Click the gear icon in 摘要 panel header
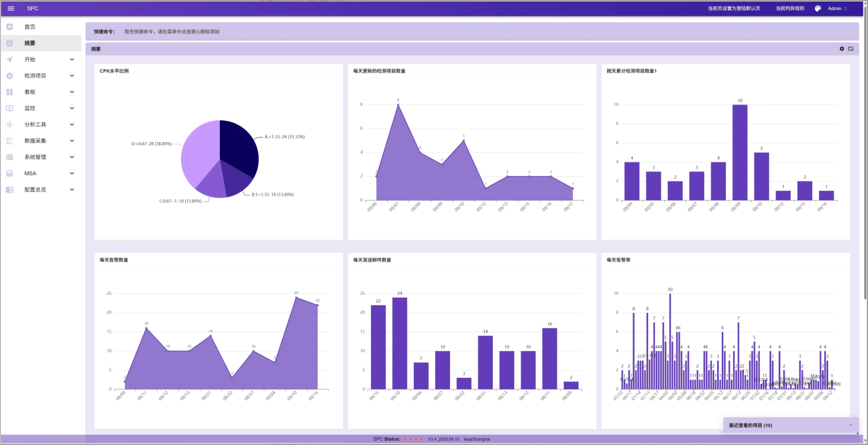Viewport: 868px width, 445px height. tap(841, 49)
